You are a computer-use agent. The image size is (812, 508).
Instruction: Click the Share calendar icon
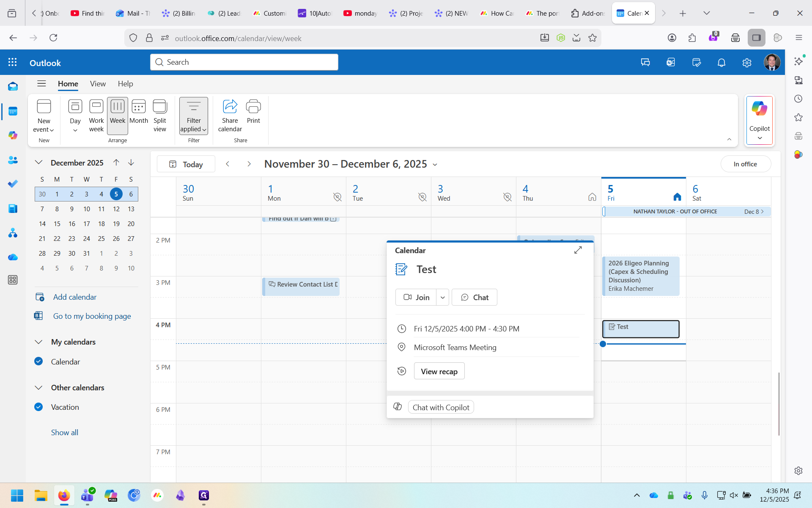(230, 107)
